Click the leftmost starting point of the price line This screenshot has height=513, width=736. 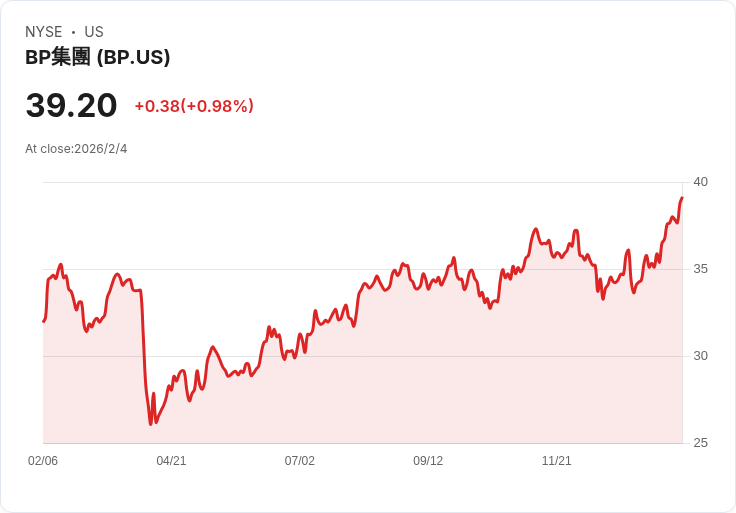point(43,321)
